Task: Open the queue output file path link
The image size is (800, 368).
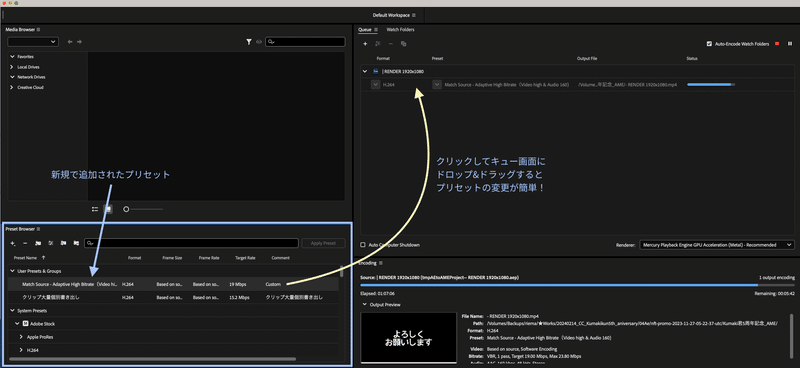Action: [628, 85]
